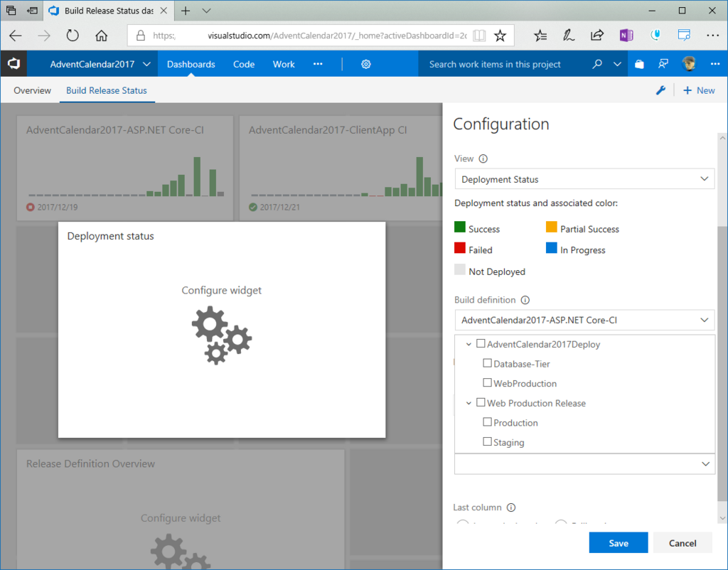This screenshot has height=570, width=728.
Task: Open the browser home page
Action: coord(101,36)
